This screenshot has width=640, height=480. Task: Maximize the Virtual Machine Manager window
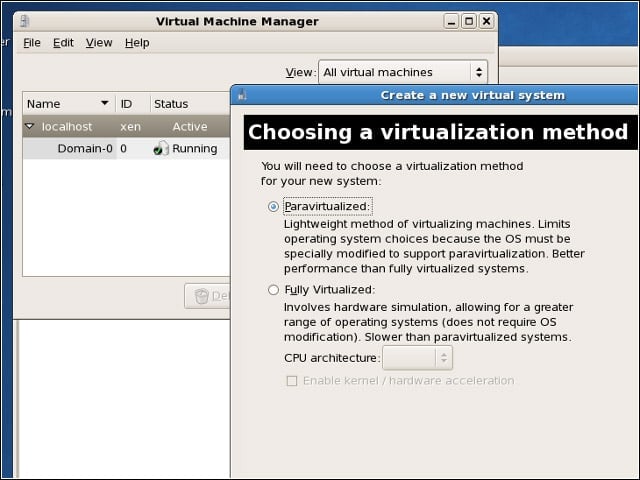tap(469, 21)
